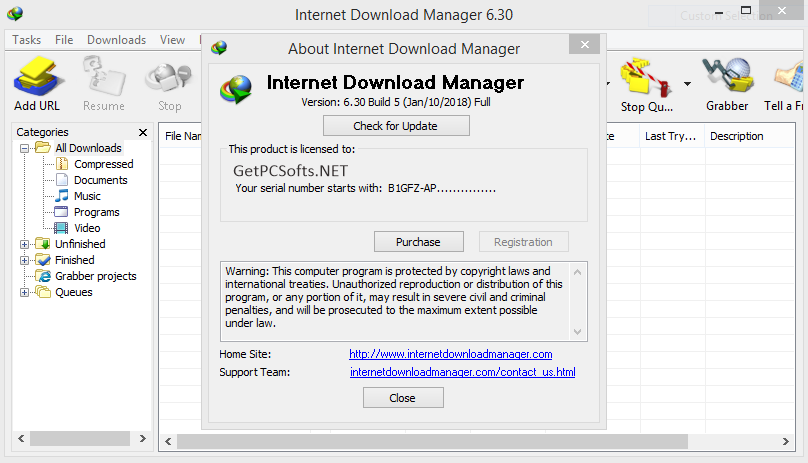Select the Queues folder
This screenshot has width=808, height=463.
coord(74,292)
